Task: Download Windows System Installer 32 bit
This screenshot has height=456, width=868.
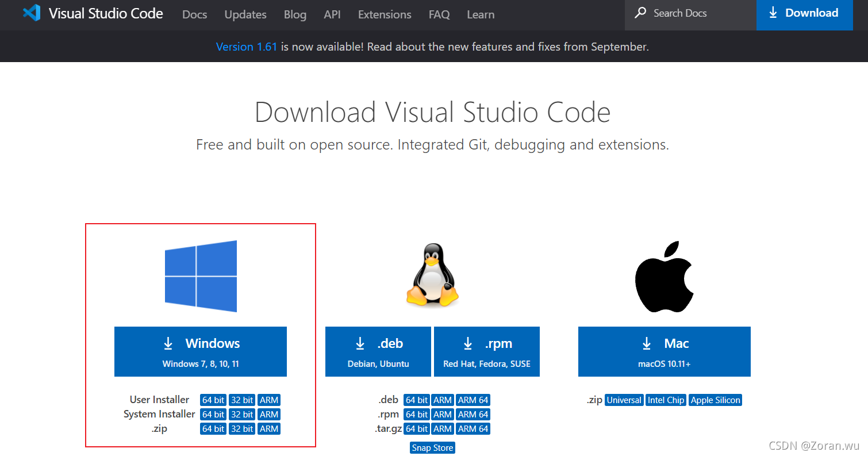Action: (242, 415)
